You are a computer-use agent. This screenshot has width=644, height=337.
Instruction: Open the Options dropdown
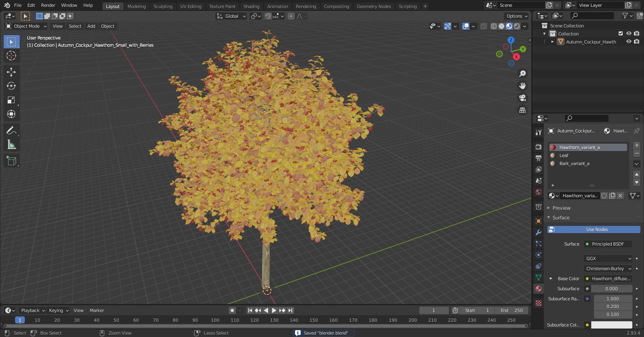tap(516, 16)
